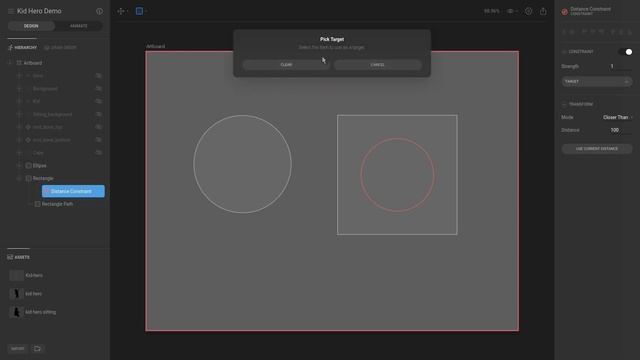The image size is (640, 360).
Task: Open the hamburger menu next to Kid Hero Demo
Action: [11, 11]
